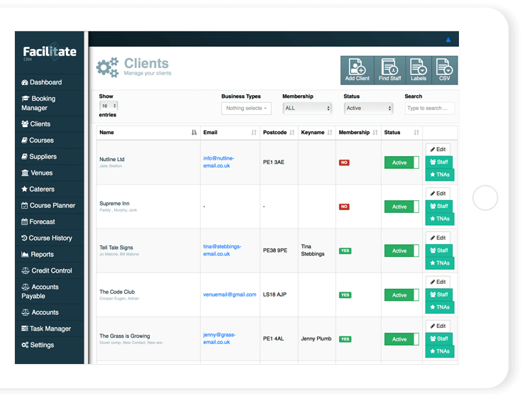Edit the Tell Tale Signs client
The height and width of the screenshot is (408, 532).
[x=438, y=238]
